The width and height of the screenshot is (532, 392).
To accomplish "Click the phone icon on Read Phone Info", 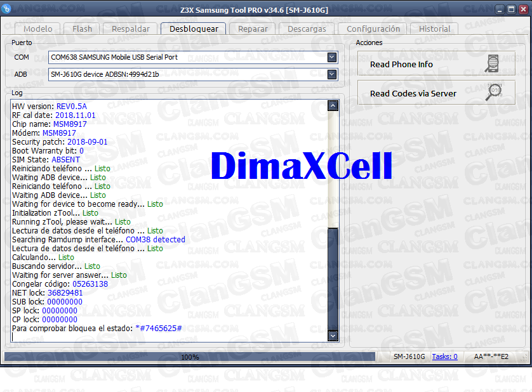I will tap(492, 63).
